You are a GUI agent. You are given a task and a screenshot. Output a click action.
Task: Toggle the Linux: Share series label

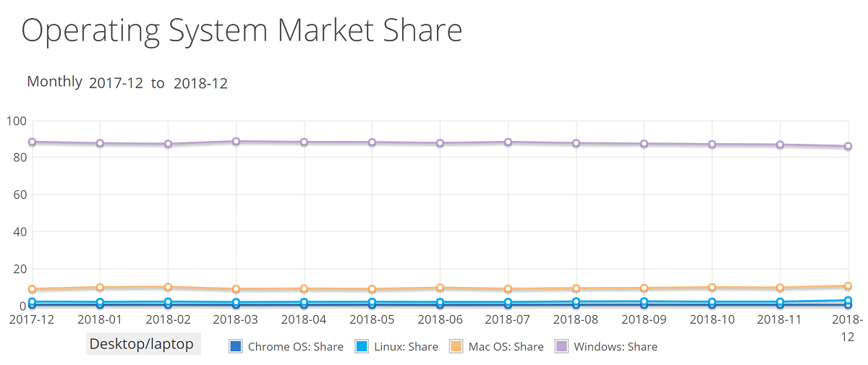tap(406, 347)
